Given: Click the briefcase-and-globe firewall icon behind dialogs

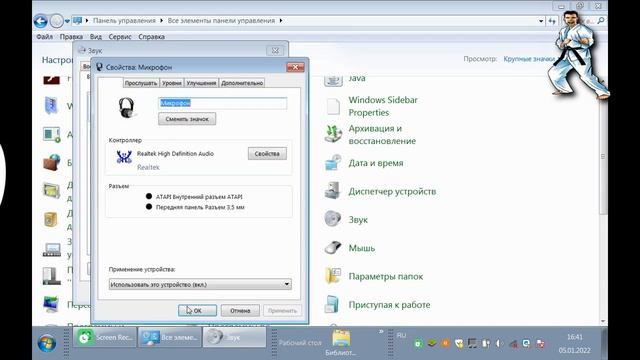Looking at the screenshot, I should tap(51, 162).
